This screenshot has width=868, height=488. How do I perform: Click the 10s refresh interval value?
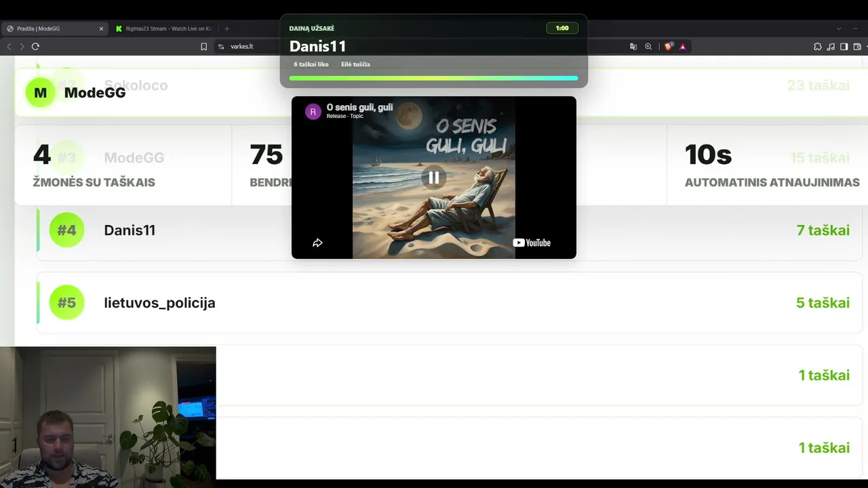click(708, 155)
